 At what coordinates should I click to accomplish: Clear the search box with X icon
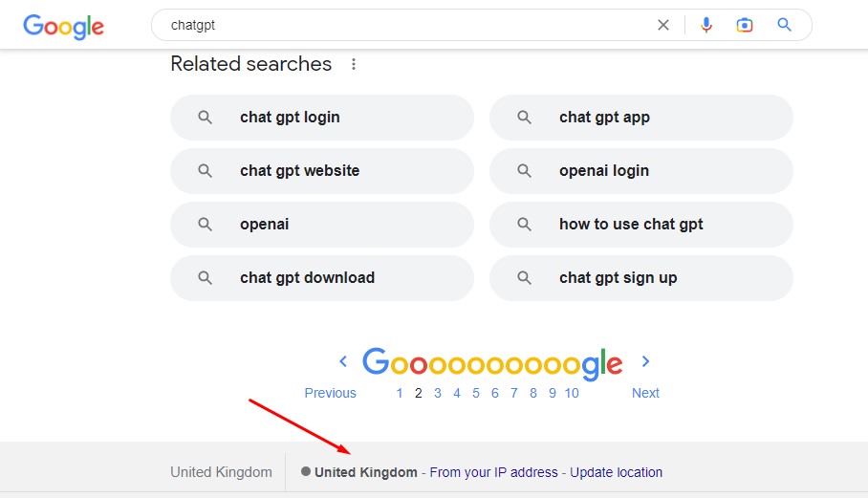pos(663,25)
